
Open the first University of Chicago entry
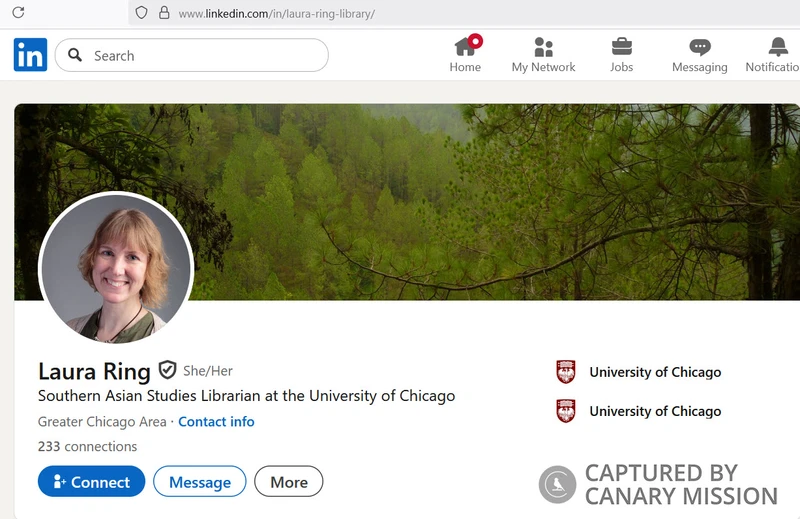(x=639, y=372)
